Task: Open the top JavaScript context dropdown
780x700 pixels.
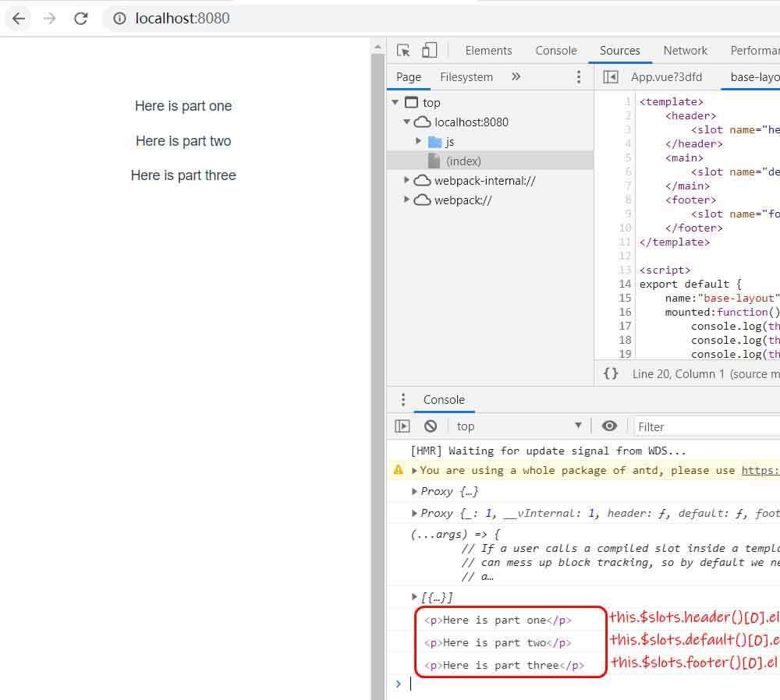Action: 519,426
